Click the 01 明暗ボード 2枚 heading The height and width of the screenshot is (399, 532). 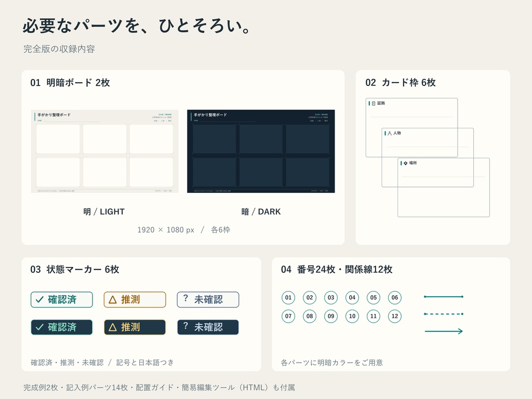70,83
